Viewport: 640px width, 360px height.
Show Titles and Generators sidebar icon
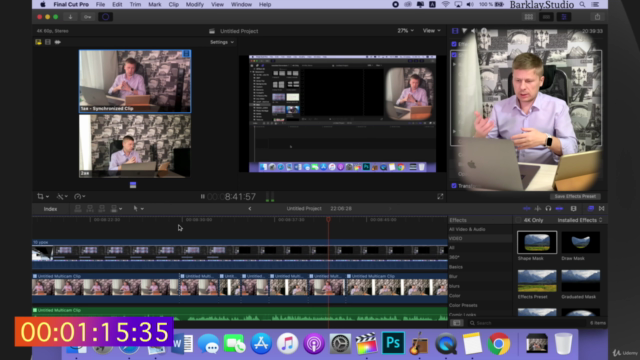(x=58, y=42)
